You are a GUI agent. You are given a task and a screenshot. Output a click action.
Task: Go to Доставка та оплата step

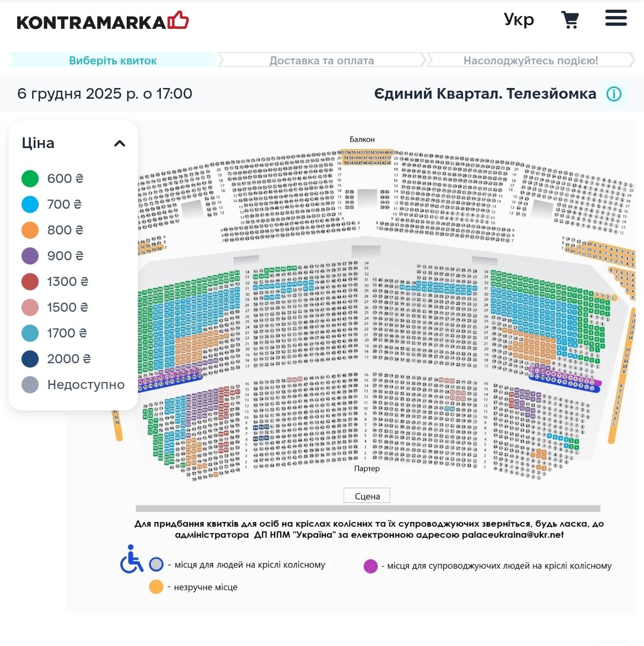[321, 61]
